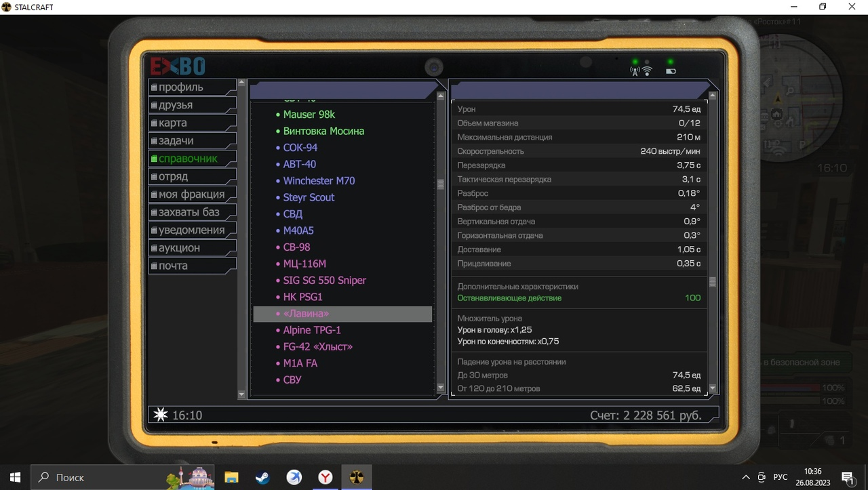
Task: Open the профиль menu section
Action: (x=192, y=87)
